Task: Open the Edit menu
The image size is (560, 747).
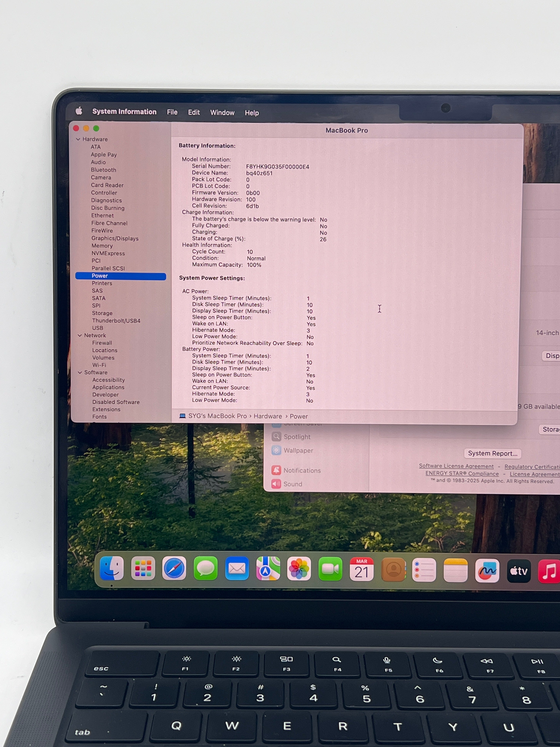Action: [x=194, y=112]
